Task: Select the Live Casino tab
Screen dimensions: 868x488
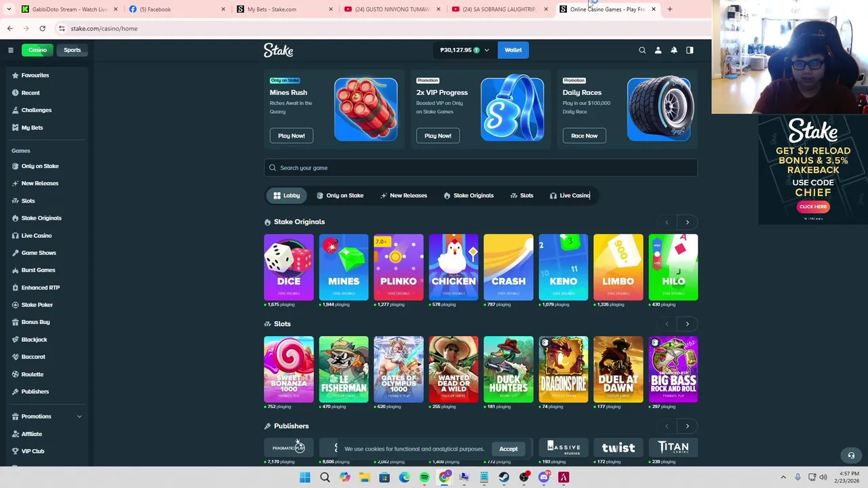Action: coord(570,196)
